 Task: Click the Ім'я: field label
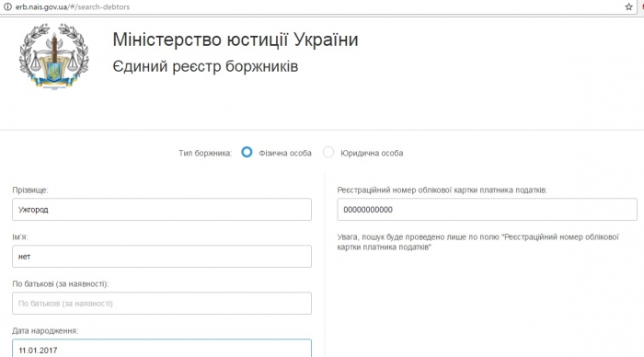(x=20, y=237)
